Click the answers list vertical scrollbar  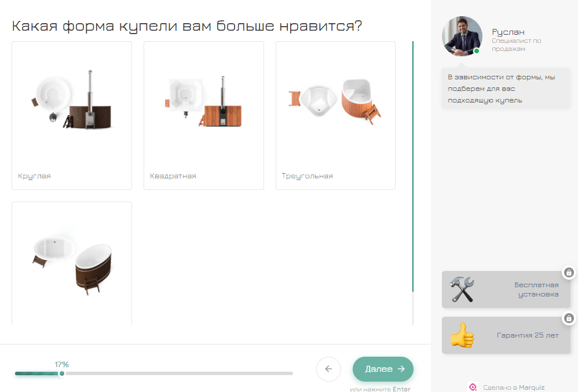tap(413, 167)
